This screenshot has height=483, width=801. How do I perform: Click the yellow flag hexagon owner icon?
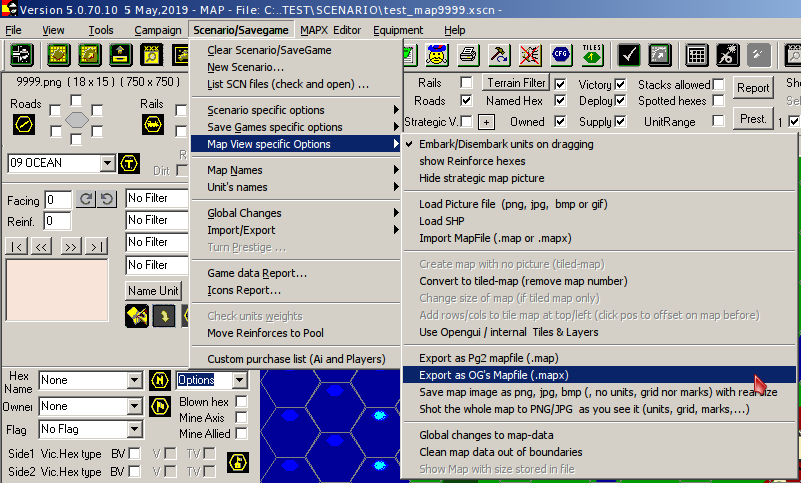coord(160,407)
